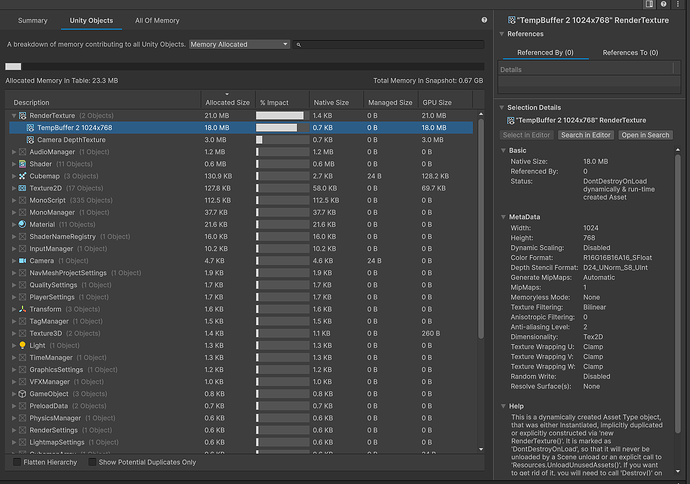Viewport: 690px width, 484px height.
Task: Toggle Show Potential Duplicates Only checkbox
Action: pos(93,462)
